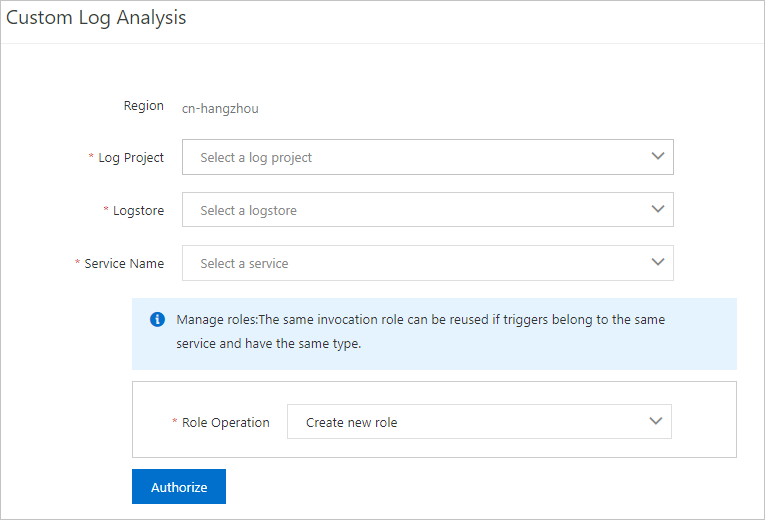Image resolution: width=765 pixels, height=520 pixels.
Task: Click the Service Name chevron arrow
Action: [657, 263]
